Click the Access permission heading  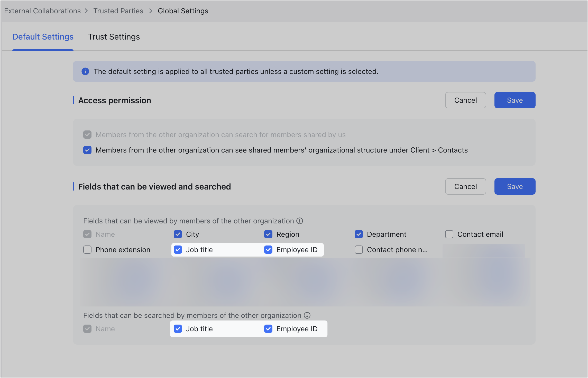115,100
